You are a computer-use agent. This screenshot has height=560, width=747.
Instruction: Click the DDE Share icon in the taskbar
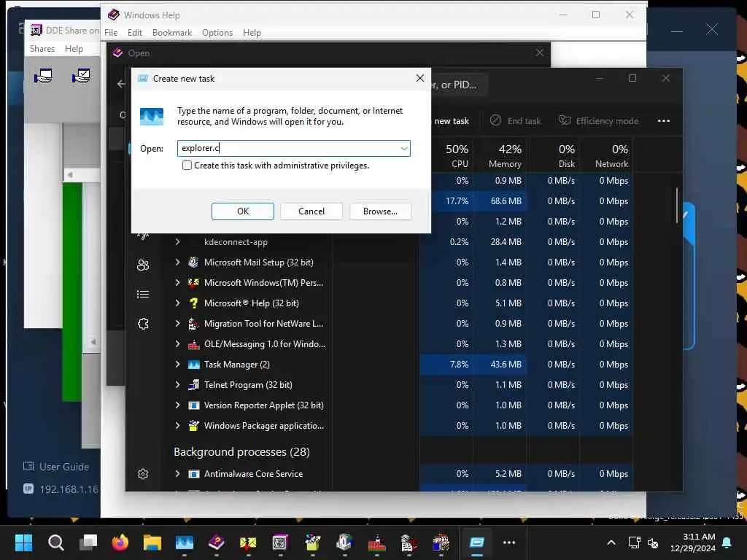[280, 542]
